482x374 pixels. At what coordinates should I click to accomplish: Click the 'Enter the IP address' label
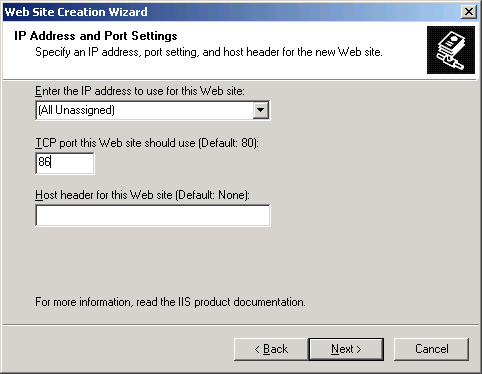click(x=140, y=91)
